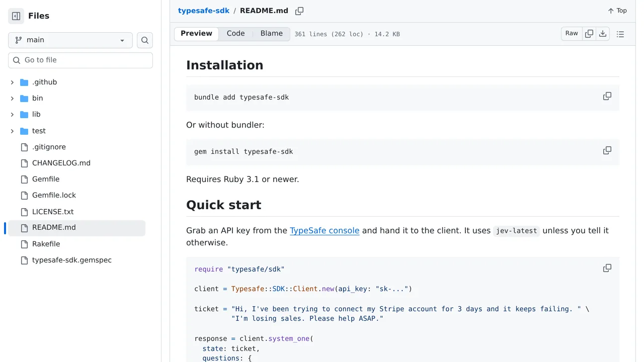Click the 'Requires Ruby 3.1 or newer.' text
Image resolution: width=644 pixels, height=362 pixels.
point(243,179)
